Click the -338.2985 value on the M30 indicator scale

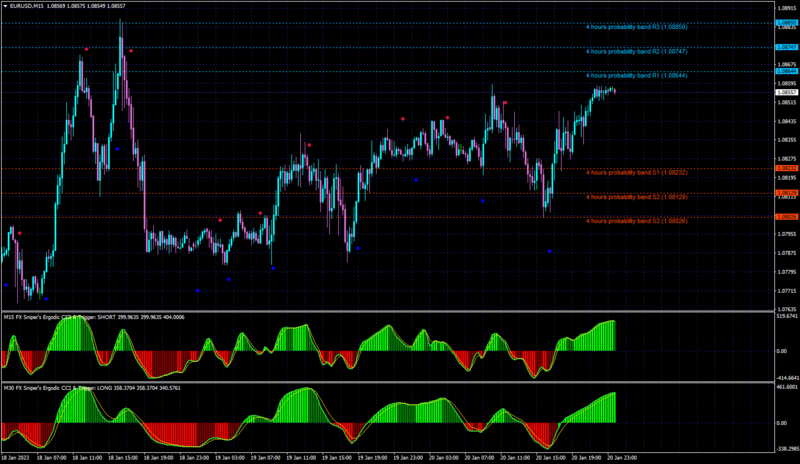point(787,449)
